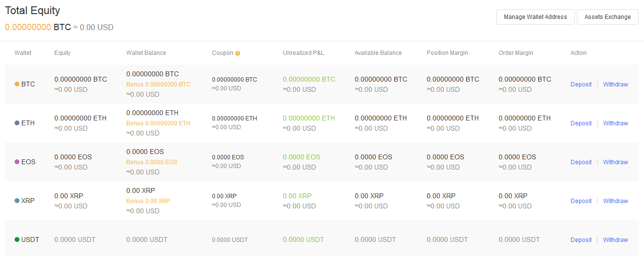Withdraw from the USDT wallet
This screenshot has width=644, height=256.
[x=615, y=240]
